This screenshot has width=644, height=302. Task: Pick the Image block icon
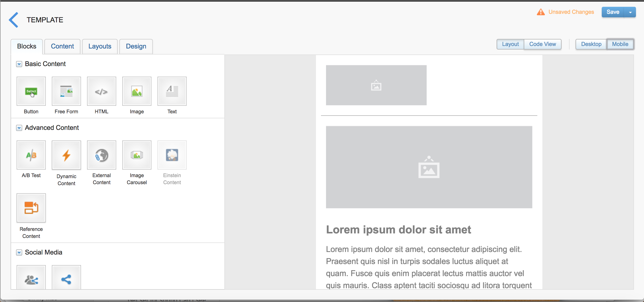137,91
